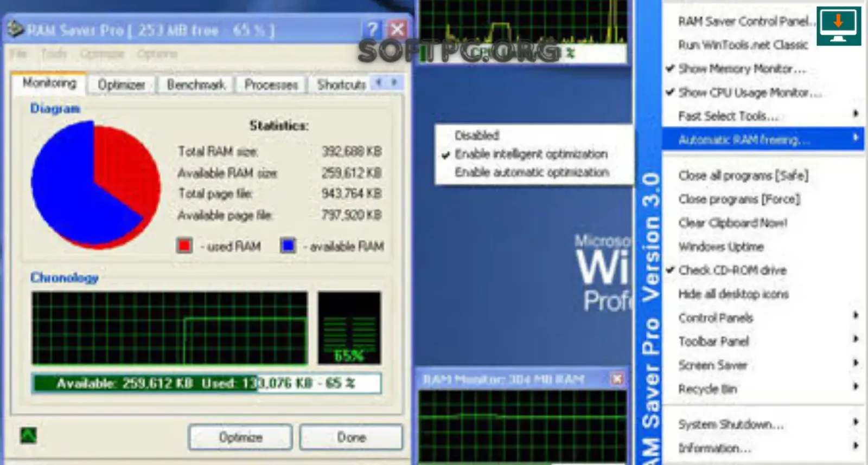Click the Available RAM size value 259,612 KB
Screen dimensions: 868x465
(352, 173)
